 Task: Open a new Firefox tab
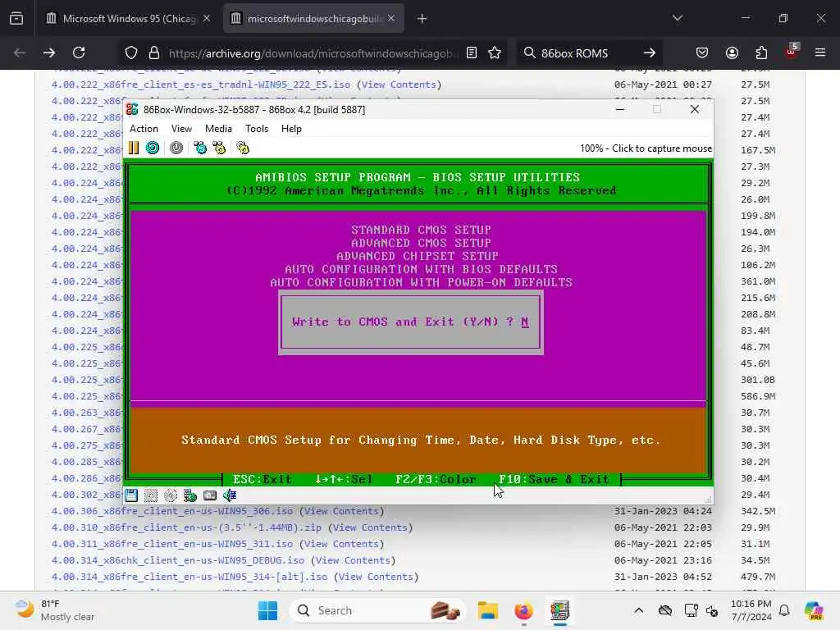pos(422,19)
